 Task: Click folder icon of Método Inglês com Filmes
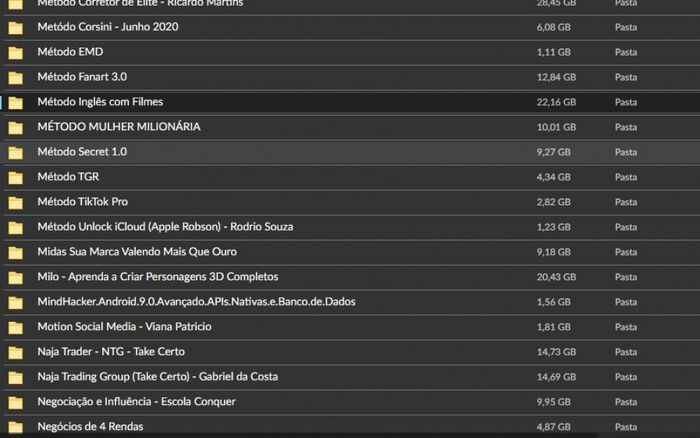click(16, 103)
